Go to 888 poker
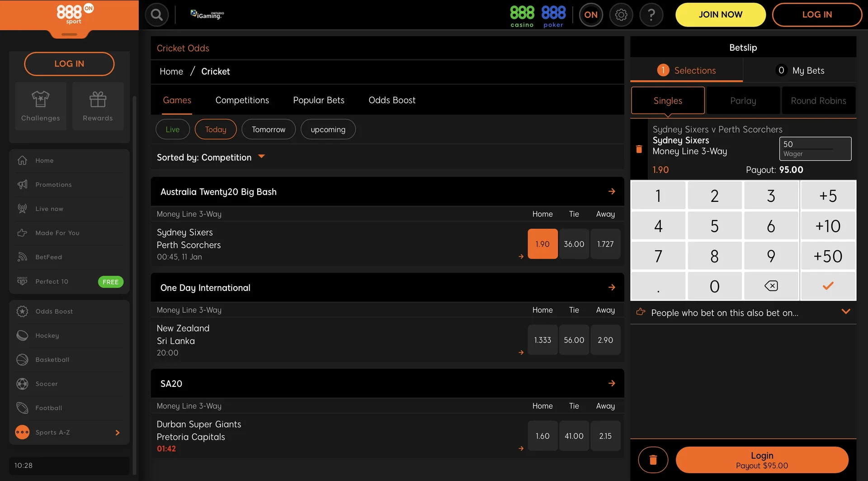Image resolution: width=868 pixels, height=481 pixels. (553, 16)
